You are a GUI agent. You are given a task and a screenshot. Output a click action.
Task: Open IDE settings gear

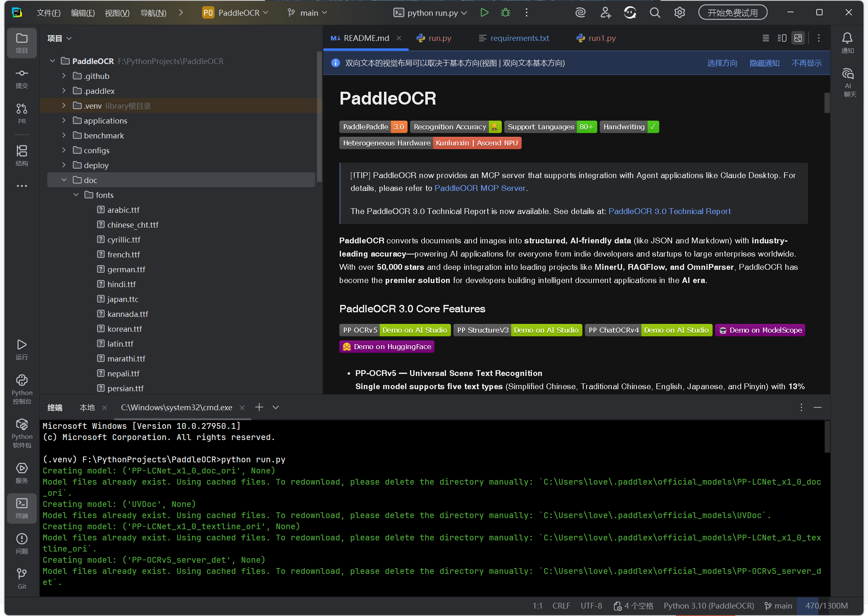tap(680, 13)
